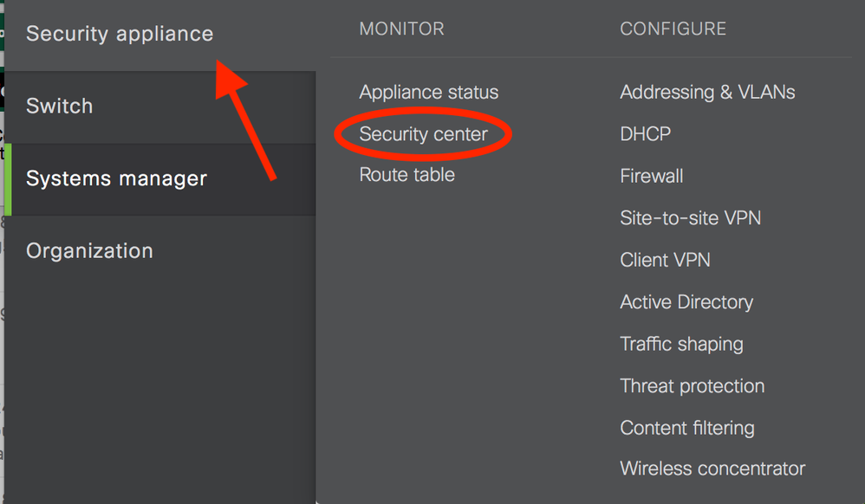Open the Client VPN page
The width and height of the screenshot is (865, 504).
coord(665,261)
